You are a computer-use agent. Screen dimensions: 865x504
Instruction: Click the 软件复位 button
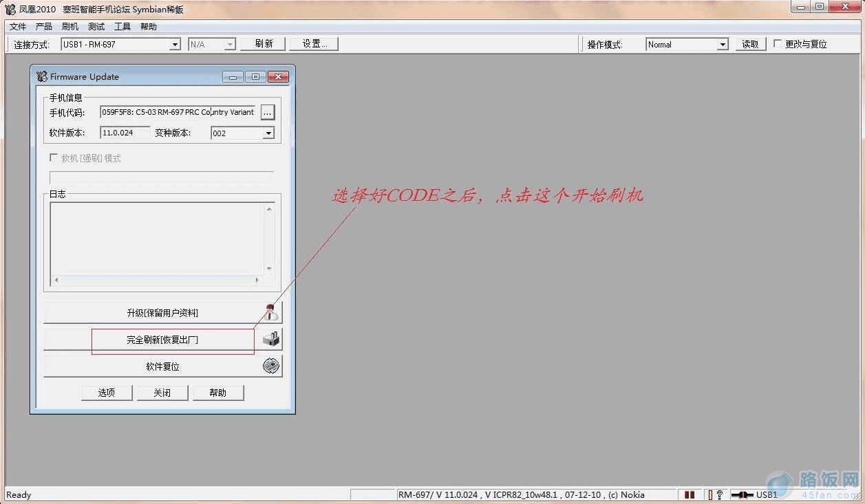(x=162, y=366)
